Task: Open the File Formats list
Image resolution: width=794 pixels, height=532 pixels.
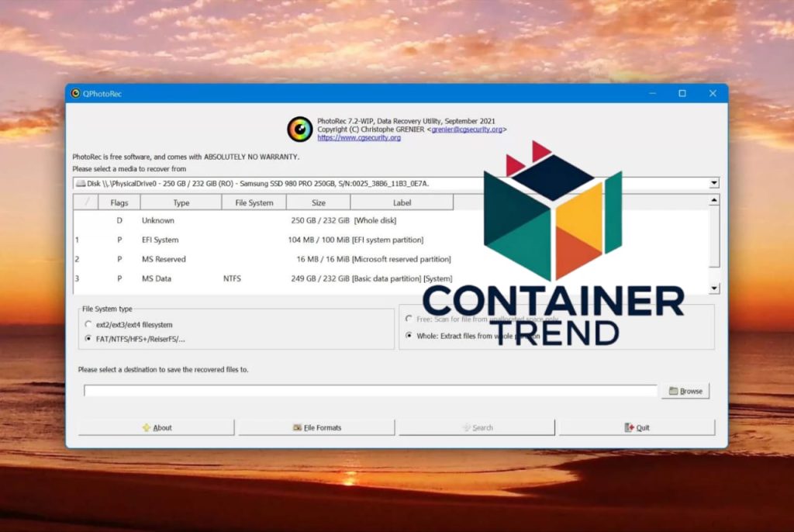Action: point(316,427)
